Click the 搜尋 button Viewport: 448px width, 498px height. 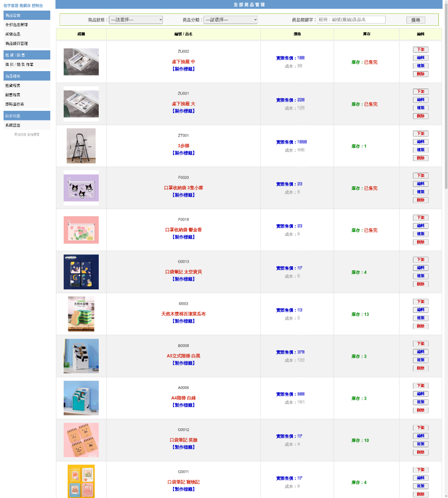pos(416,20)
